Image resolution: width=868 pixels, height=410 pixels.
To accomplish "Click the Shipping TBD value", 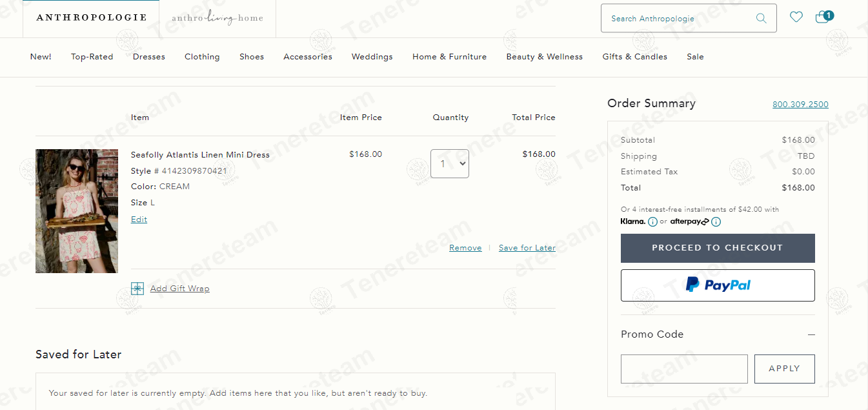I will 806,156.
